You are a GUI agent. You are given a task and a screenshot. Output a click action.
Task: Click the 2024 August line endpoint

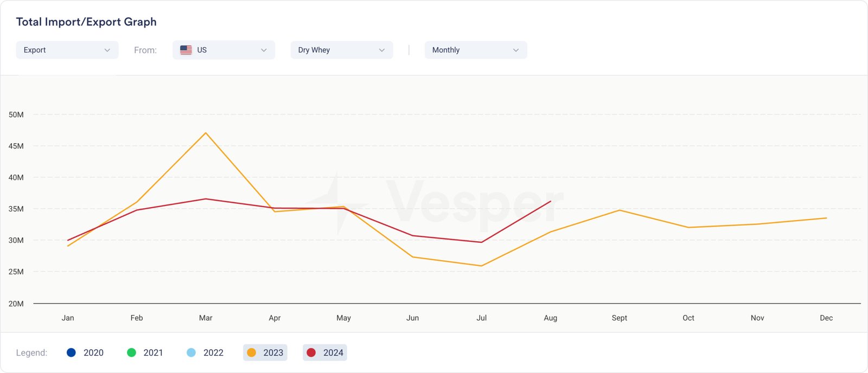click(x=551, y=201)
